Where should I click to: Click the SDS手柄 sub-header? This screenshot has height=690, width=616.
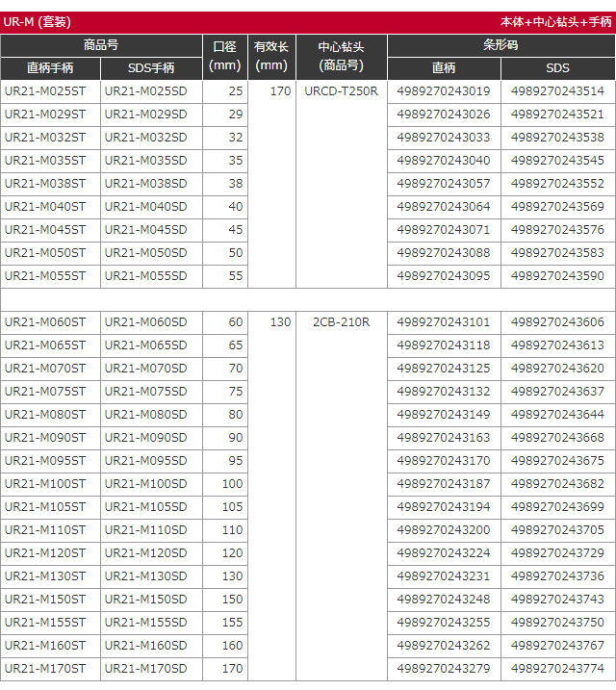pyautogui.click(x=151, y=68)
